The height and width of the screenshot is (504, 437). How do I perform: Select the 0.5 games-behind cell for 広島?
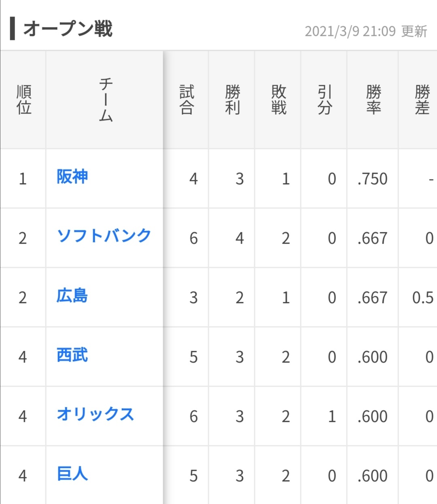coord(422,298)
